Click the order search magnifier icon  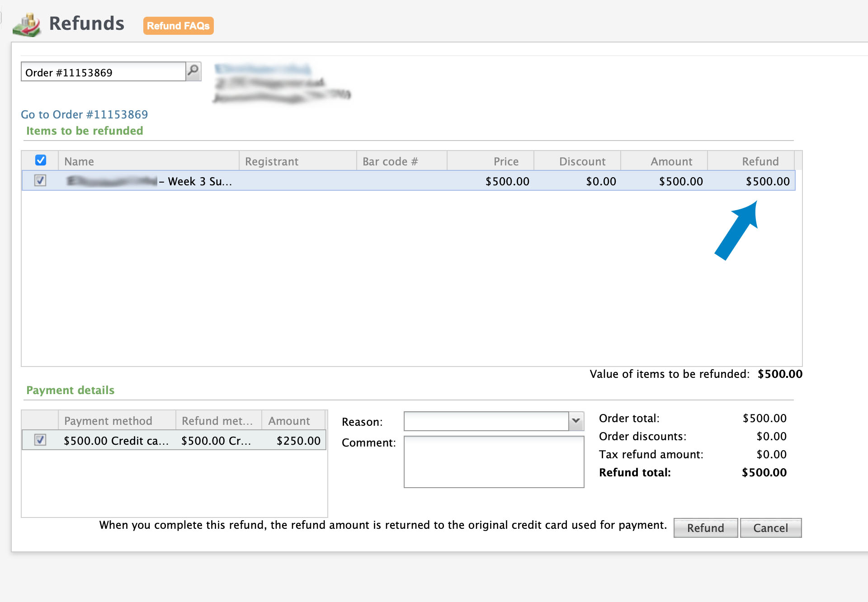coord(193,71)
